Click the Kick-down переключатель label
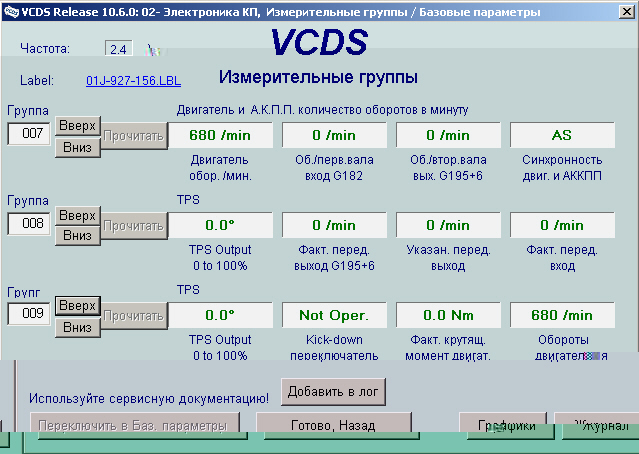This screenshot has height=454, width=639. (x=334, y=348)
